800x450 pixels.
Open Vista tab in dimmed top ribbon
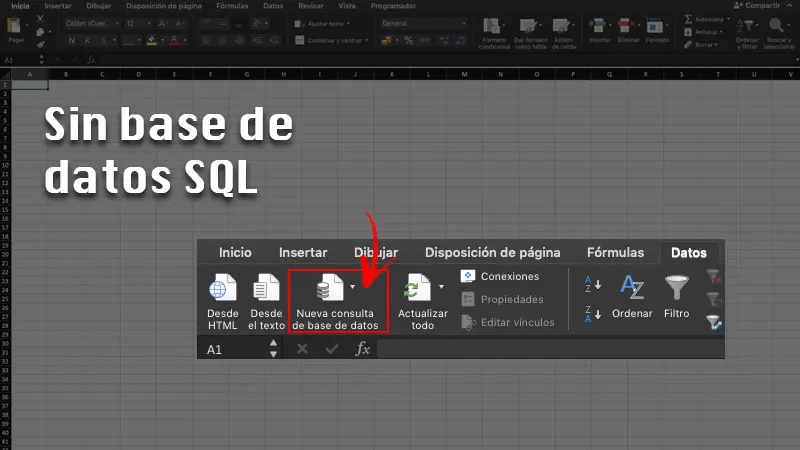pyautogui.click(x=346, y=6)
